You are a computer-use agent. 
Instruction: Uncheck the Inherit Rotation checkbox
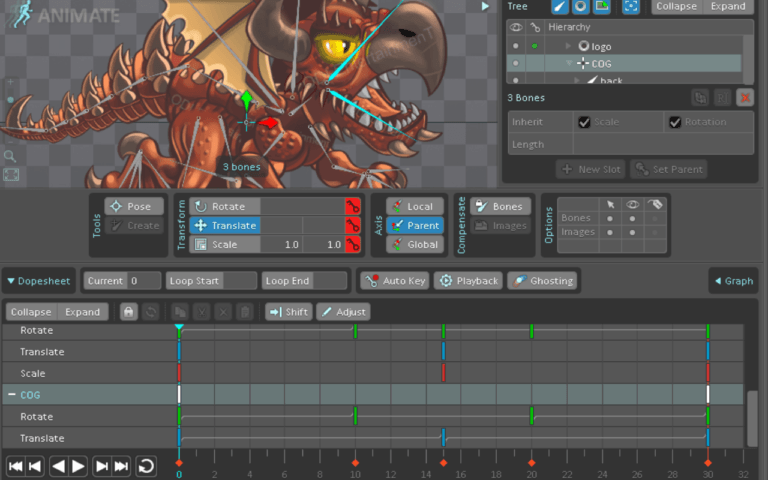point(675,122)
